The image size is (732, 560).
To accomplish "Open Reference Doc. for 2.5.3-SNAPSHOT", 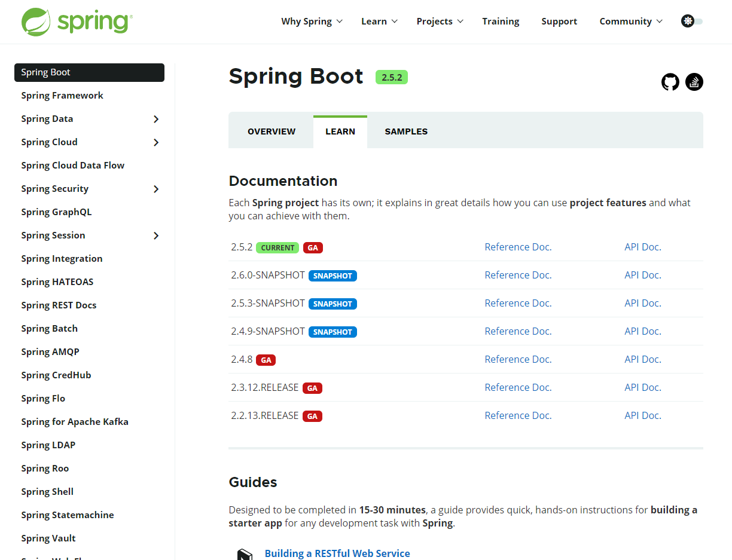I will pyautogui.click(x=518, y=303).
